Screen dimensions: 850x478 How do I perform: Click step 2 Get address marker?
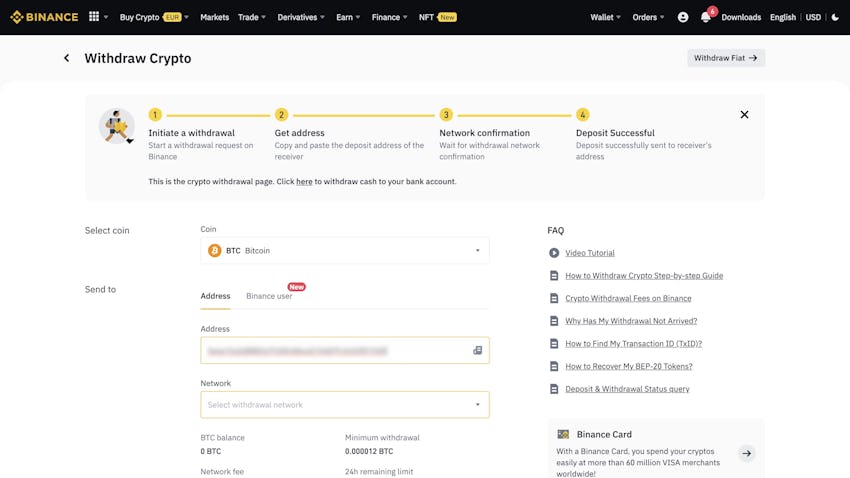pyautogui.click(x=281, y=115)
